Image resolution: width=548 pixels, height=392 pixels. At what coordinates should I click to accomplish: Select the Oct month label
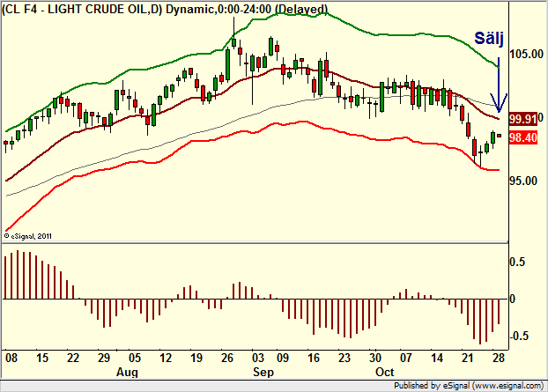[385, 372]
